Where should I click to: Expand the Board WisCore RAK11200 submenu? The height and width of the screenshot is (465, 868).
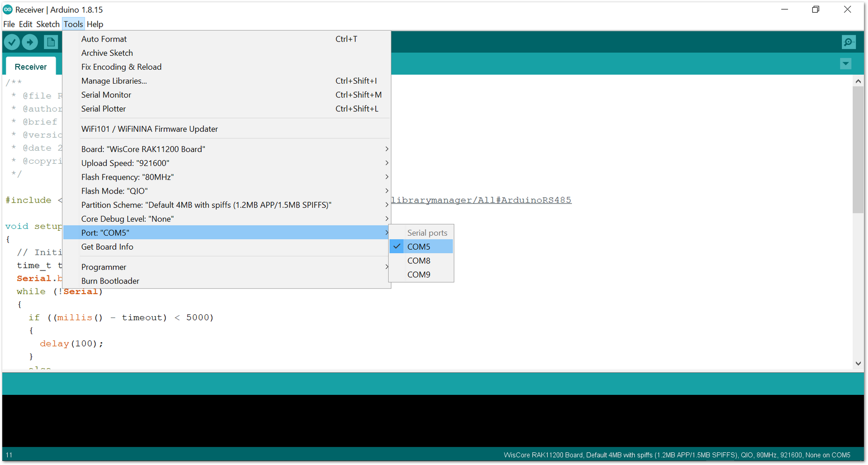click(226, 149)
